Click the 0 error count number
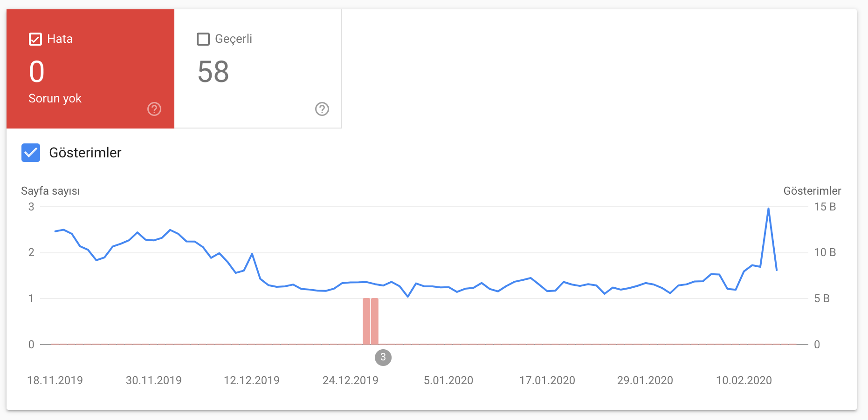The image size is (868, 420). click(x=37, y=72)
